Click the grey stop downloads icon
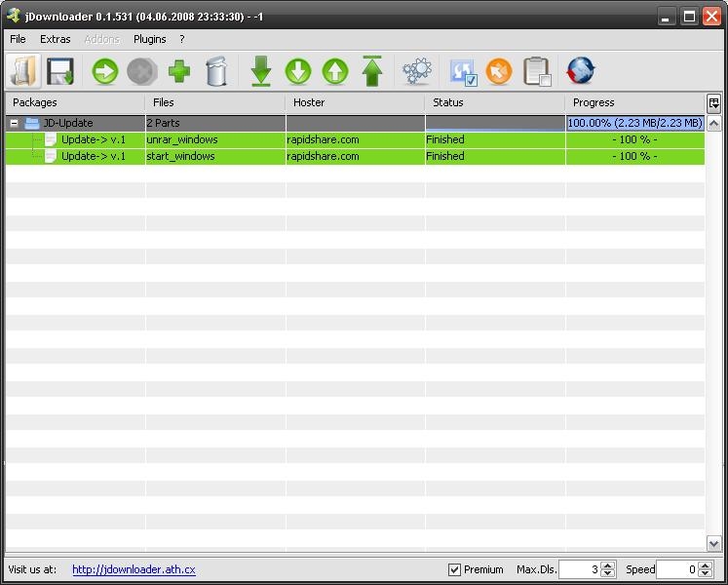 (x=142, y=71)
